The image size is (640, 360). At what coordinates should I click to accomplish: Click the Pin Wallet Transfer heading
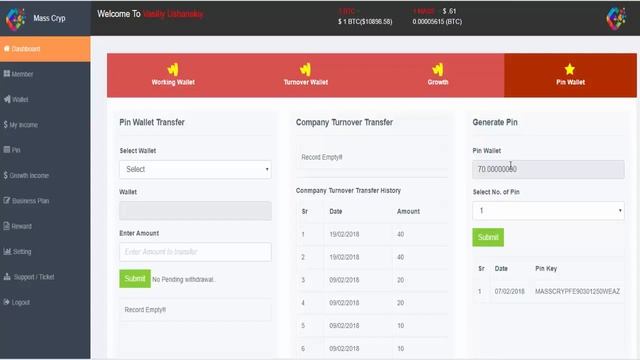(x=152, y=122)
